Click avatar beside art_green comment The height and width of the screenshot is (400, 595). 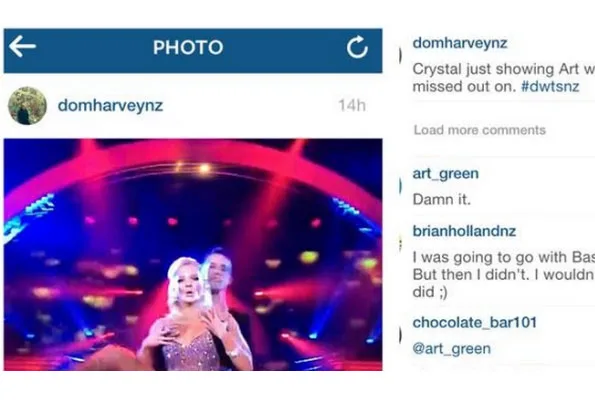click(x=400, y=186)
